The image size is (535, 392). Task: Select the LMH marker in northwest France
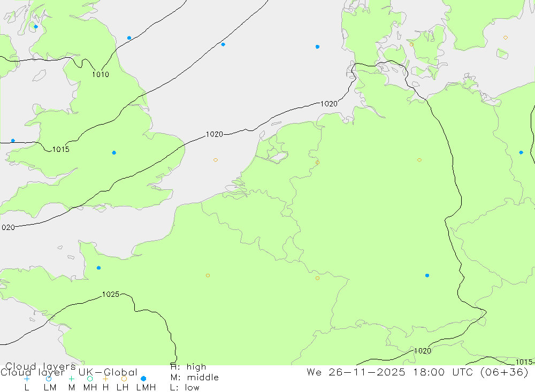coord(98,268)
